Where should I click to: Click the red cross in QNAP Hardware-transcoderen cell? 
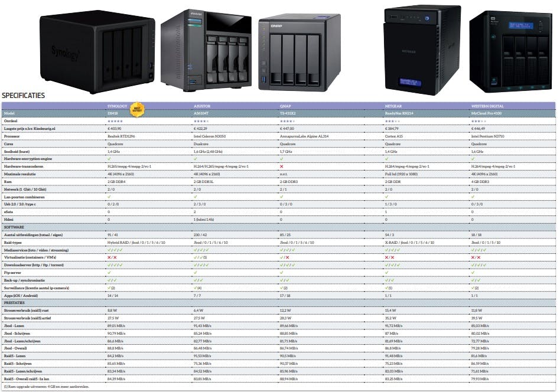(281, 166)
